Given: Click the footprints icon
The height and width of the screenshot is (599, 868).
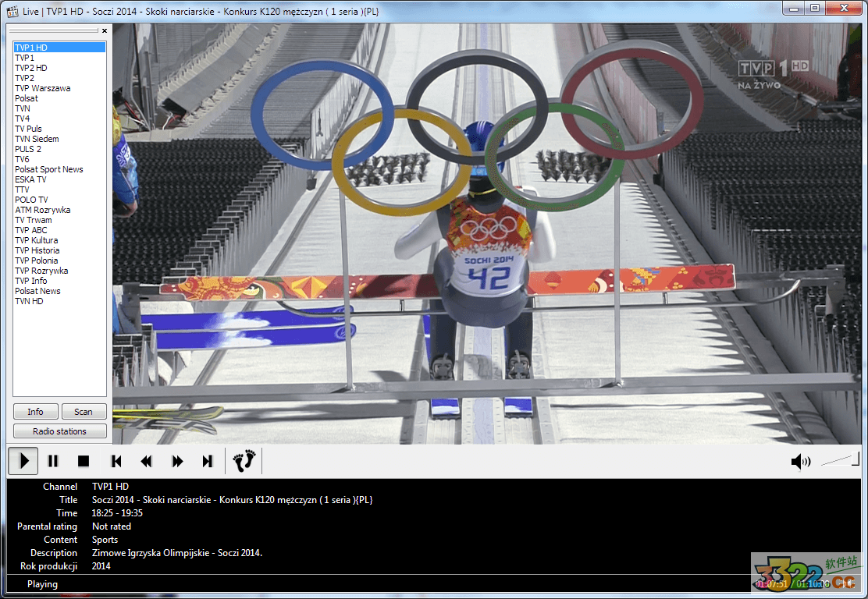Looking at the screenshot, I should click(244, 461).
